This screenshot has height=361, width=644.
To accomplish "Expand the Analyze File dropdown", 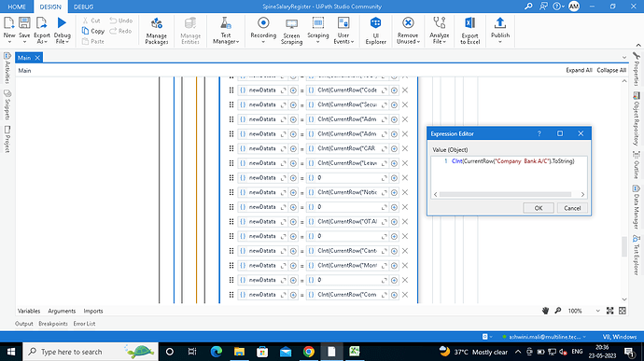I will (444, 42).
